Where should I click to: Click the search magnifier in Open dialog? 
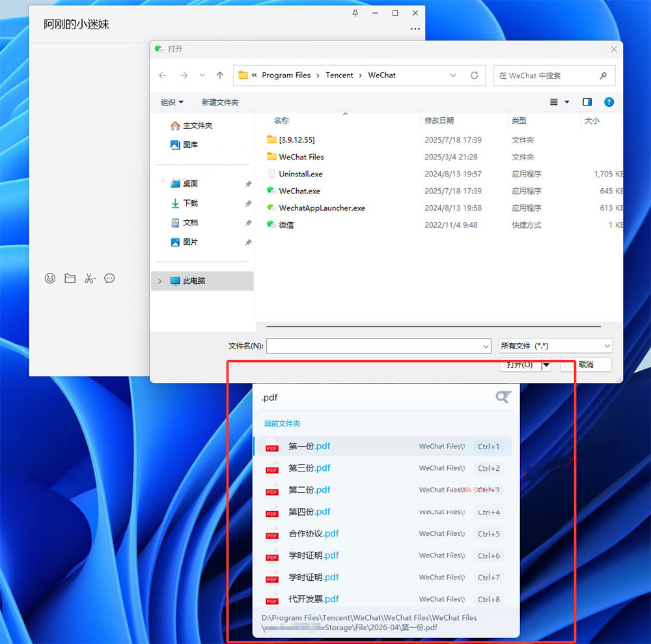tap(603, 75)
